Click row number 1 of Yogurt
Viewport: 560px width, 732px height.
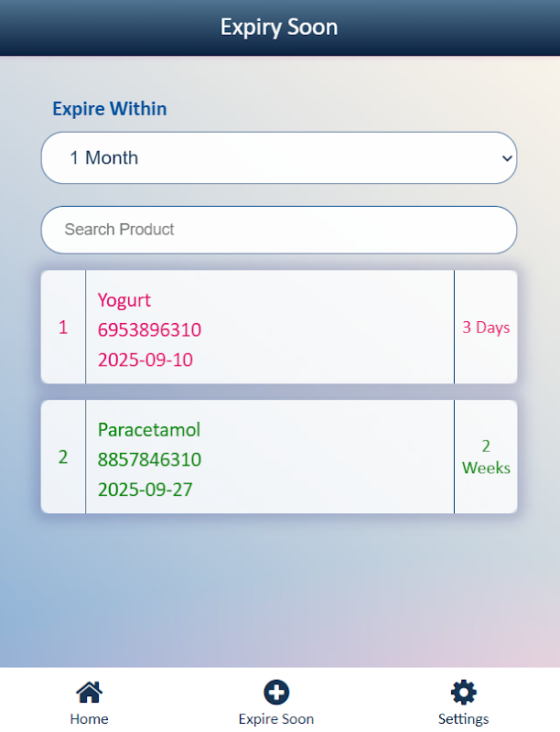[x=63, y=328]
